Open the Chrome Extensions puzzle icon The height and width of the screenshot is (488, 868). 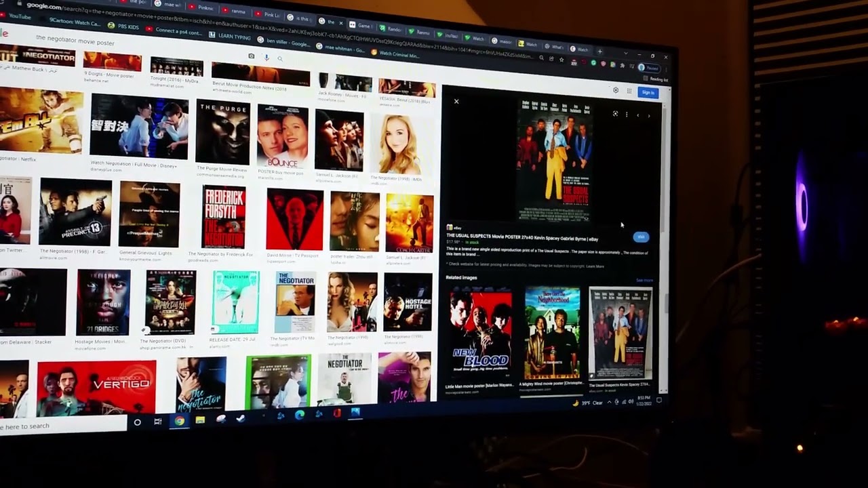(x=623, y=66)
